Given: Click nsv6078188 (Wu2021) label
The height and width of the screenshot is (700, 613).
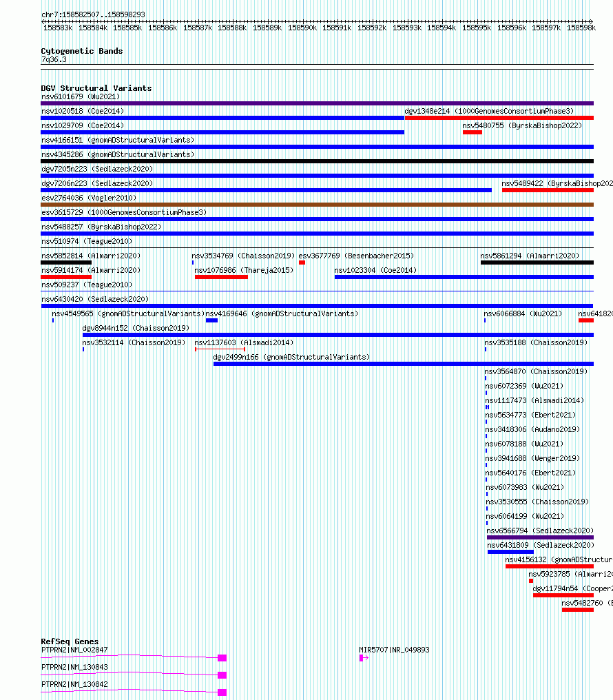Looking at the screenshot, I should (524, 444).
